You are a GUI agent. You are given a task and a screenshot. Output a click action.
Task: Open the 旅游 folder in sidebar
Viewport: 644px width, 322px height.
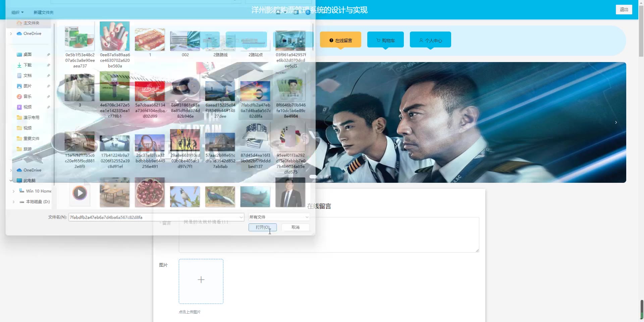coord(27,149)
